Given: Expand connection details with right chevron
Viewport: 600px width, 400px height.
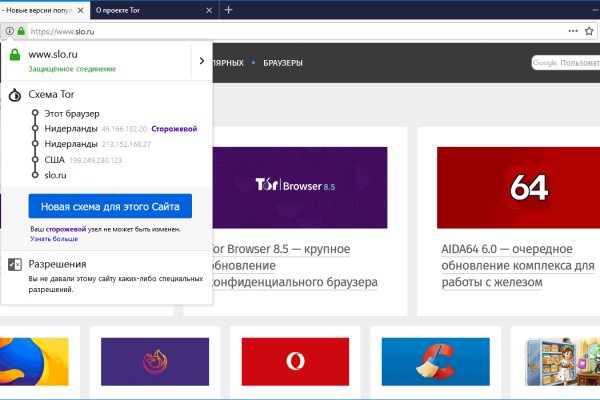Looking at the screenshot, I should tap(201, 61).
